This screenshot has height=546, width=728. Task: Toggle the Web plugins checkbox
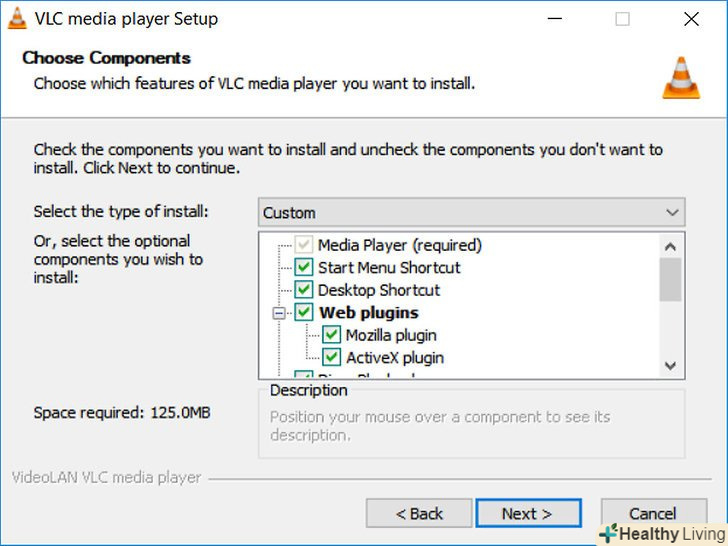click(x=304, y=313)
